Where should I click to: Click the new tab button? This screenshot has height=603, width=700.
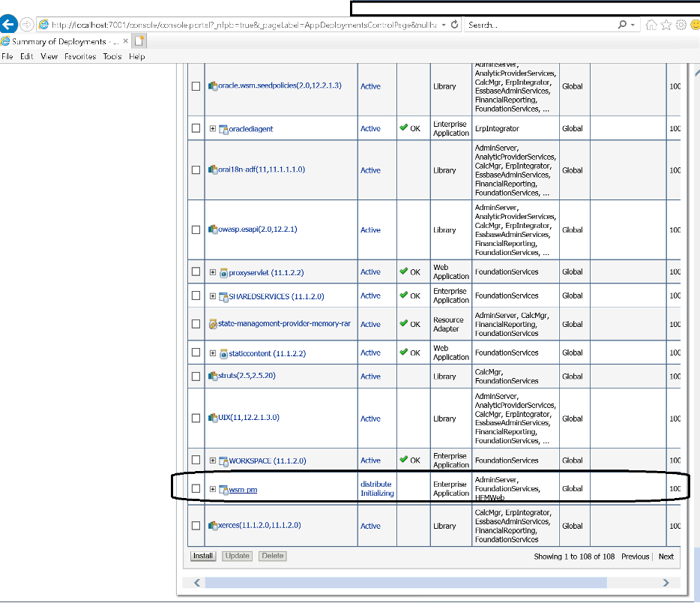(139, 41)
